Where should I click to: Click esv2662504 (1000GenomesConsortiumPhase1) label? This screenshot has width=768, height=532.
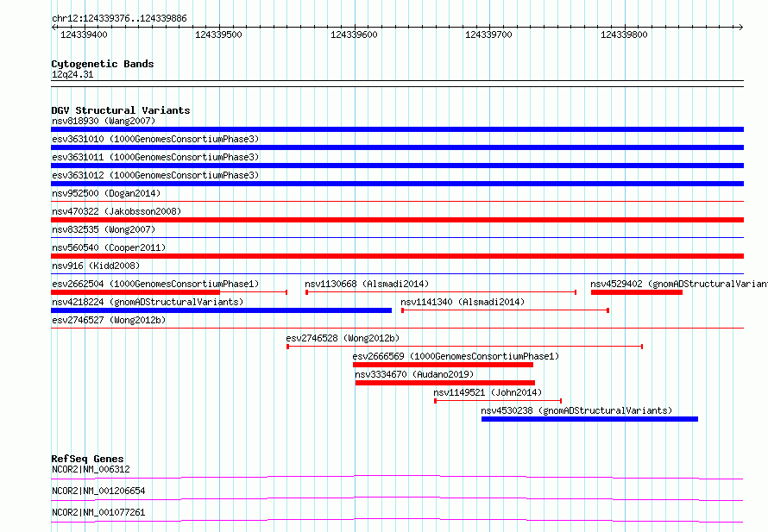(x=155, y=284)
